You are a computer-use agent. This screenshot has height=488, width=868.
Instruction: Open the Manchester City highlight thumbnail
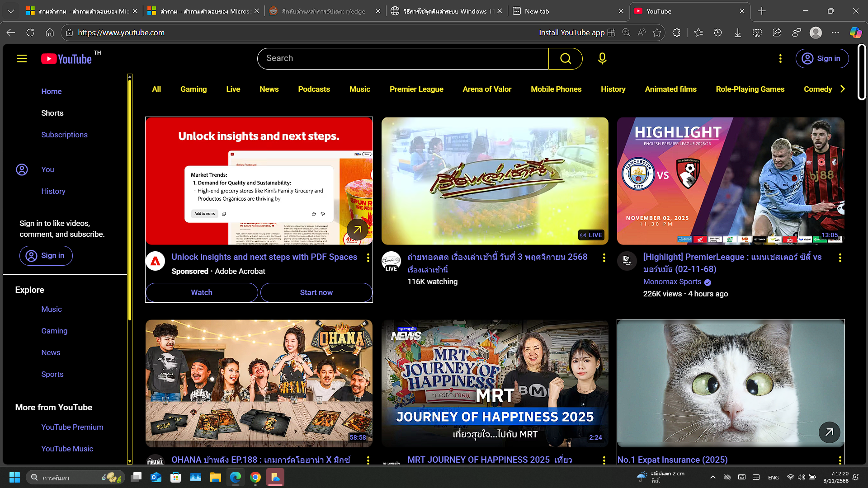pyautogui.click(x=730, y=181)
